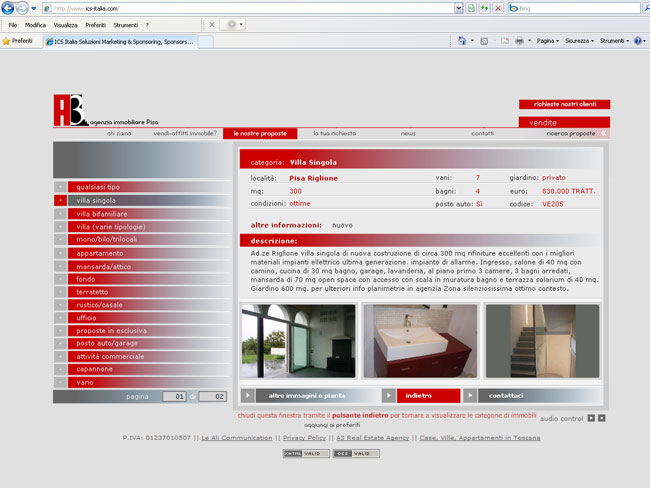This screenshot has height=488, width=650.
Task: Open the recent pages dropdown arrow
Action: tap(34, 8)
